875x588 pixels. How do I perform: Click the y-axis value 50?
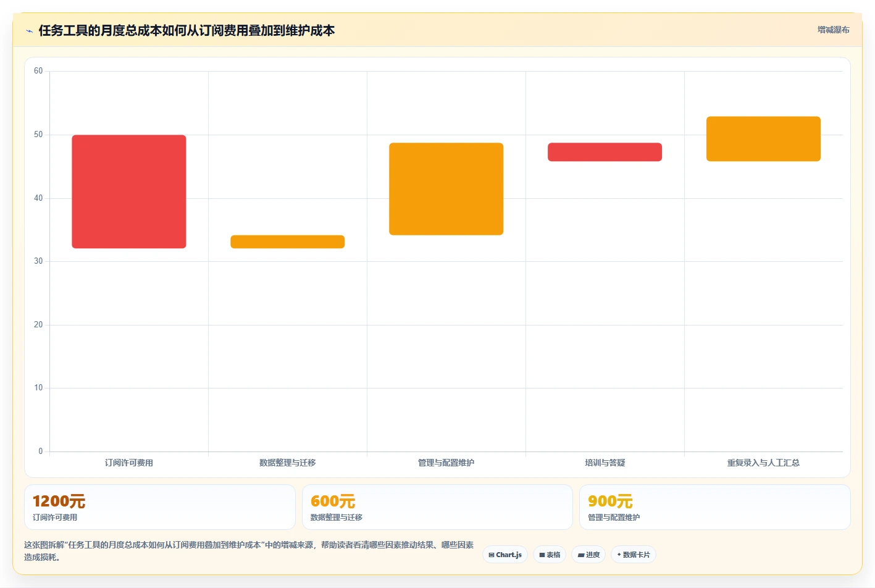point(38,135)
